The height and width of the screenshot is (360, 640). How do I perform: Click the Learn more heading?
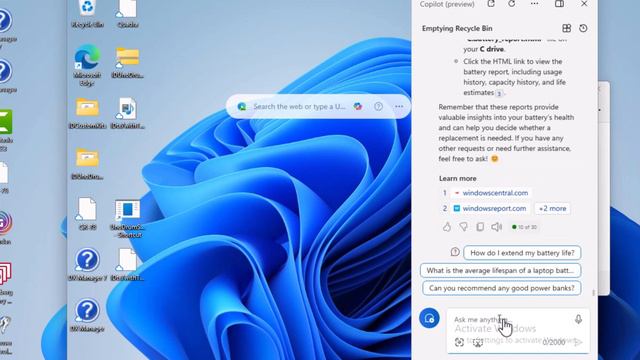[458, 178]
